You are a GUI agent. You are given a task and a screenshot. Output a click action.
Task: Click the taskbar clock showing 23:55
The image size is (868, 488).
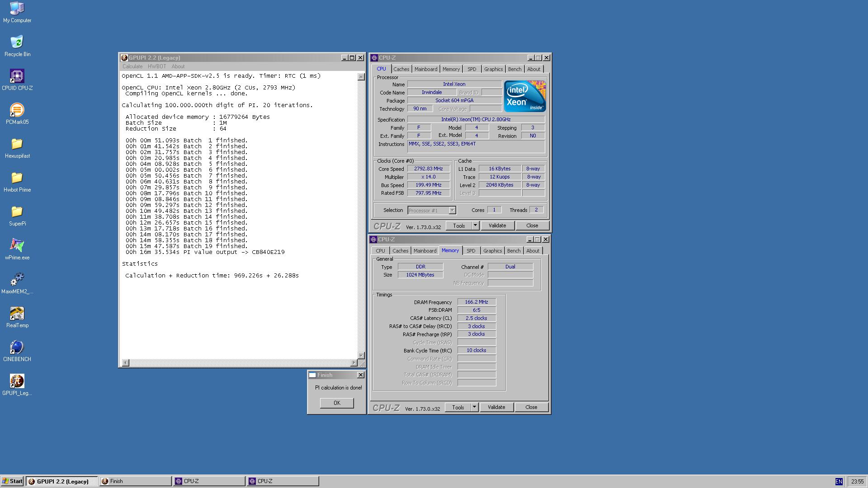point(857,482)
